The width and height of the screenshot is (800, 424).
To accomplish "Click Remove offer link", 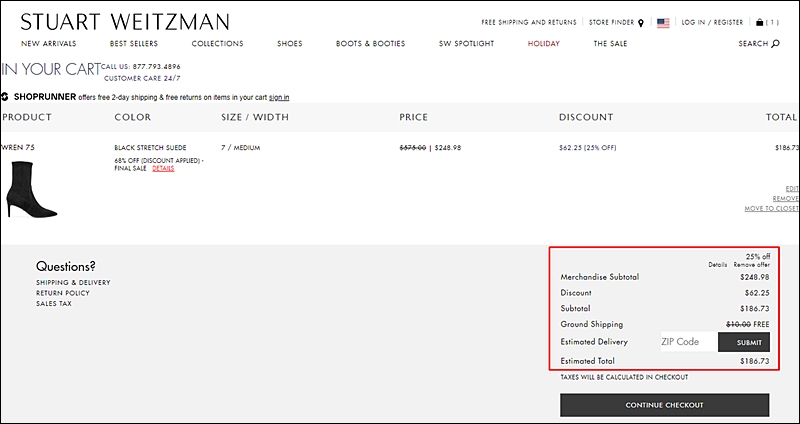I will click(752, 265).
